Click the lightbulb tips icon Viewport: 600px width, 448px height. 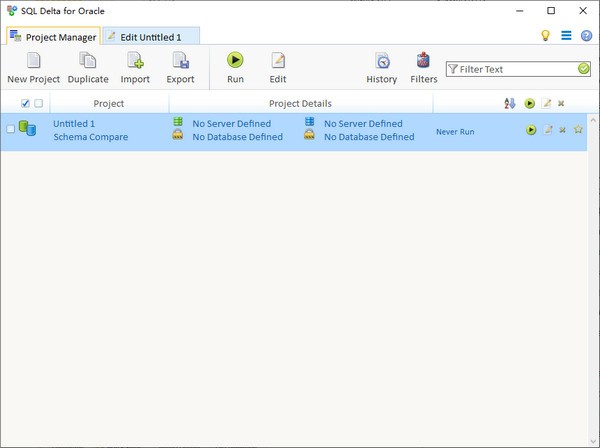click(x=546, y=36)
